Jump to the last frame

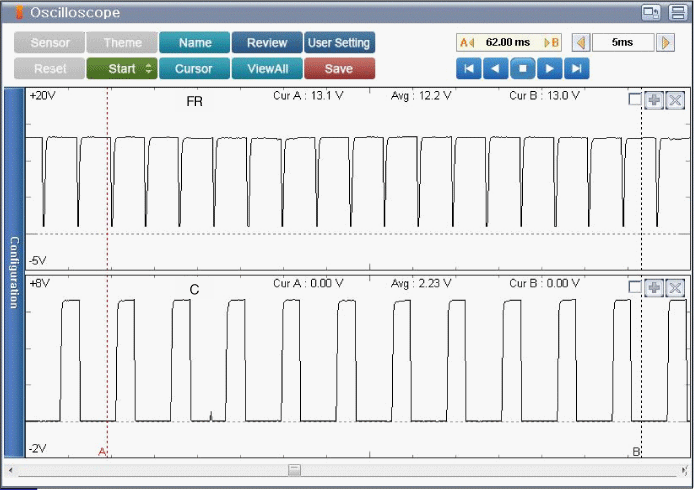click(x=577, y=69)
